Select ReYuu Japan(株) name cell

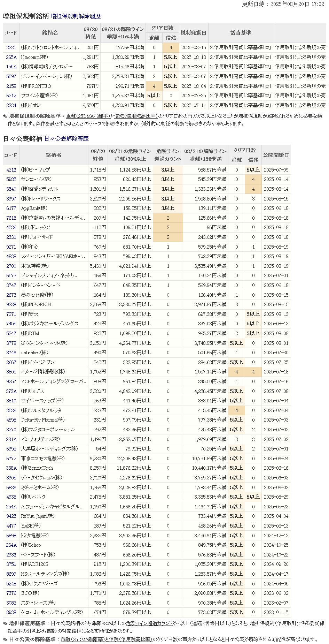coord(53,516)
